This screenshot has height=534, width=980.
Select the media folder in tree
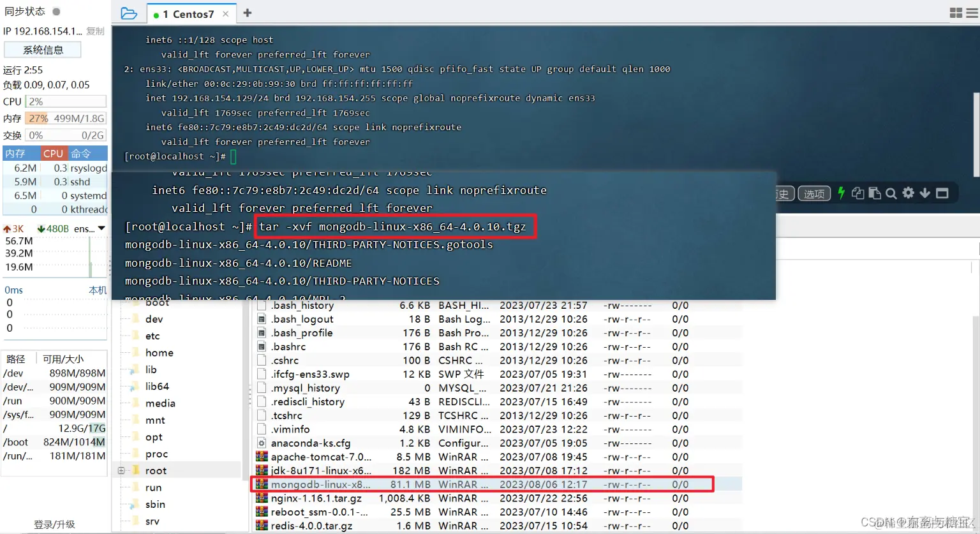click(x=160, y=403)
